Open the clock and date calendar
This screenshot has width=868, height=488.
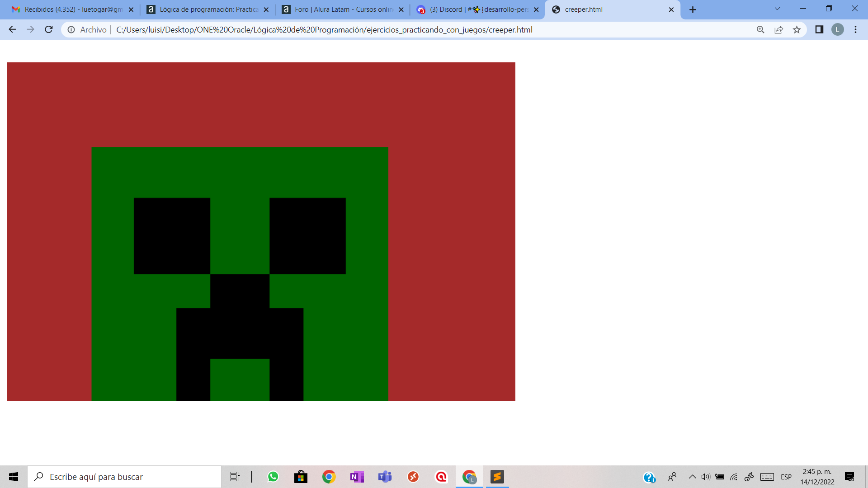[817, 477]
